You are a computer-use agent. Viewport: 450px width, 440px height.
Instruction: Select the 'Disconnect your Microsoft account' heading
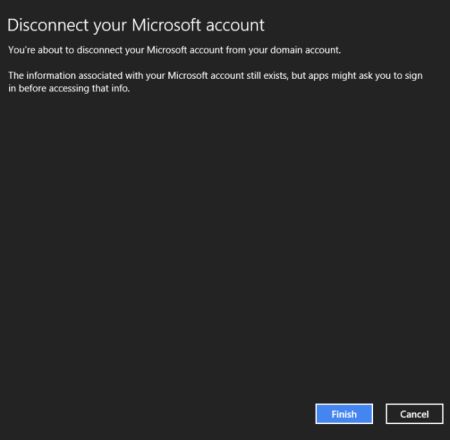click(x=136, y=26)
